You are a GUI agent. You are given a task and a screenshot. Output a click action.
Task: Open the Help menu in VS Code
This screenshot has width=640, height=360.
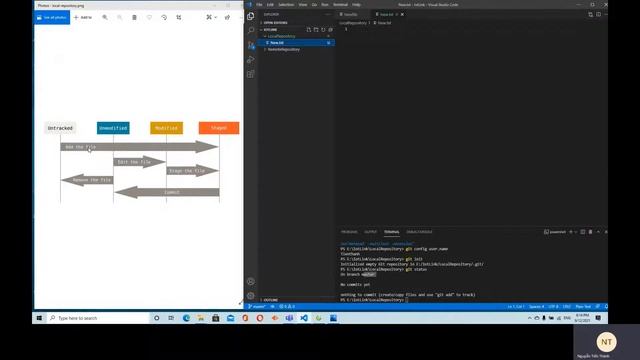356,4
